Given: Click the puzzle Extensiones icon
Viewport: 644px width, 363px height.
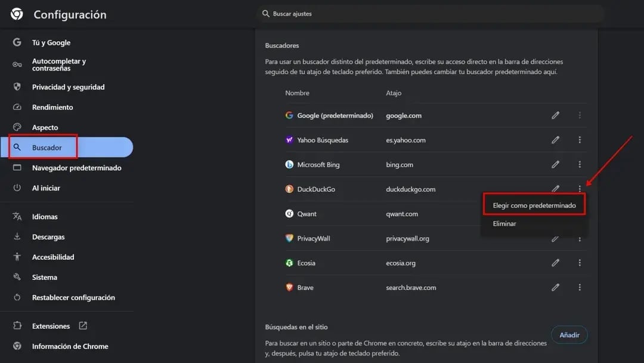Looking at the screenshot, I should tap(17, 325).
